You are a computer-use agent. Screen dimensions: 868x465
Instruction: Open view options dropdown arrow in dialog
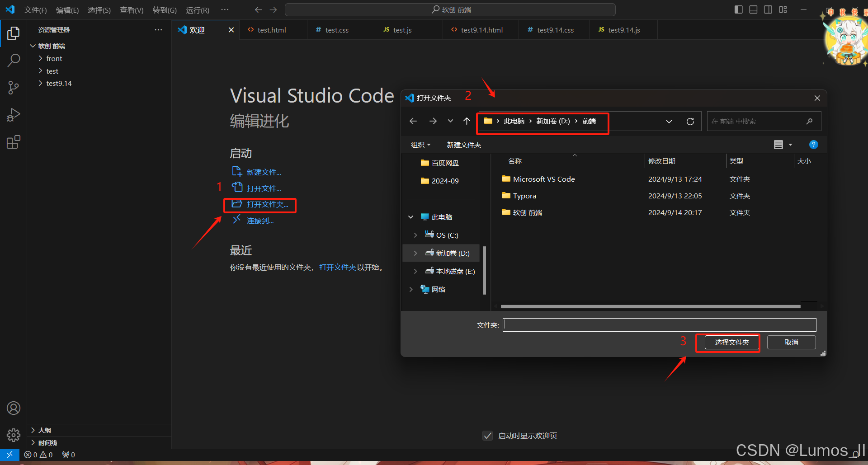pyautogui.click(x=791, y=145)
